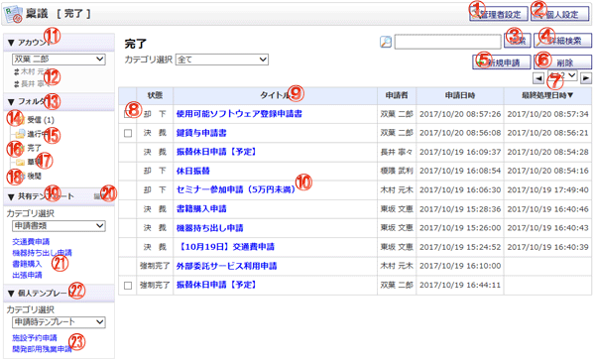The height and width of the screenshot is (364, 595).
Task: Click the date 2017/10/19 16:10:00
Action: tap(460, 266)
